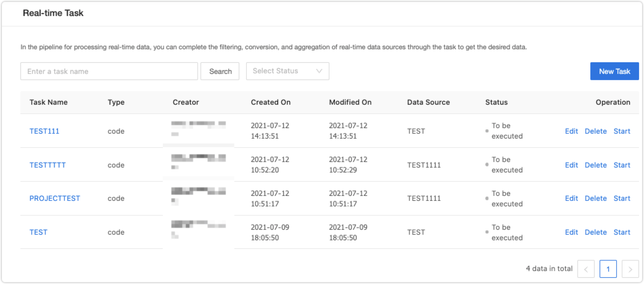Open the PROJECTTEST task details
The height and width of the screenshot is (284, 644).
click(55, 198)
